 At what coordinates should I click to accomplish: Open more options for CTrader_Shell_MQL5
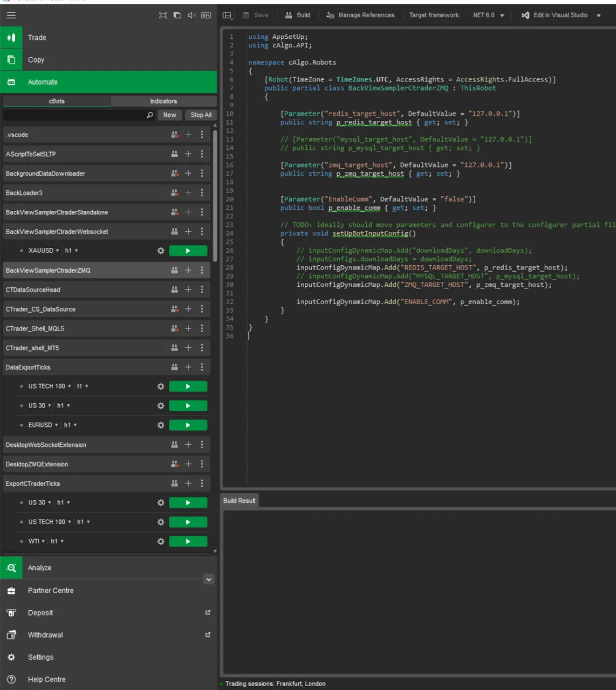pyautogui.click(x=202, y=328)
